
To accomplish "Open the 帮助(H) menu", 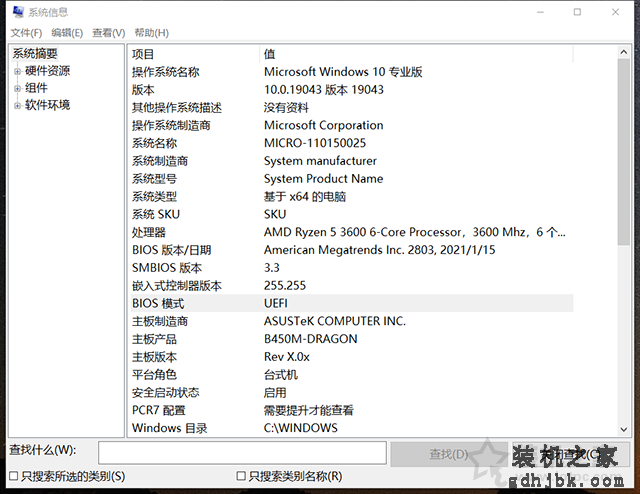I will (x=151, y=33).
